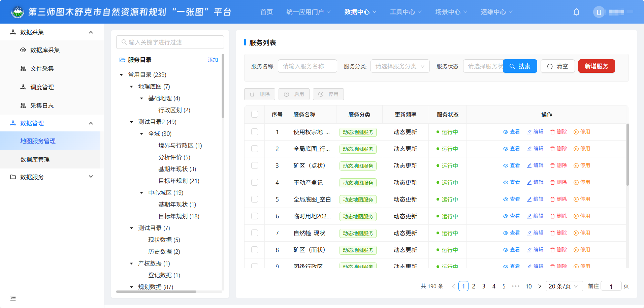This screenshot has height=308, width=644.
Task: View the 矿区（点状） service
Action: [x=512, y=165]
